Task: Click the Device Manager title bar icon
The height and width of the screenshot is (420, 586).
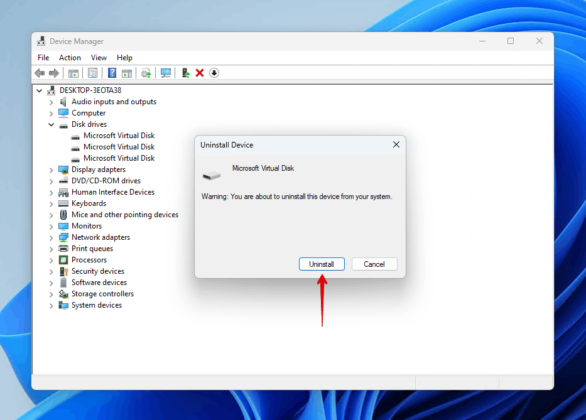Action: tap(41, 41)
